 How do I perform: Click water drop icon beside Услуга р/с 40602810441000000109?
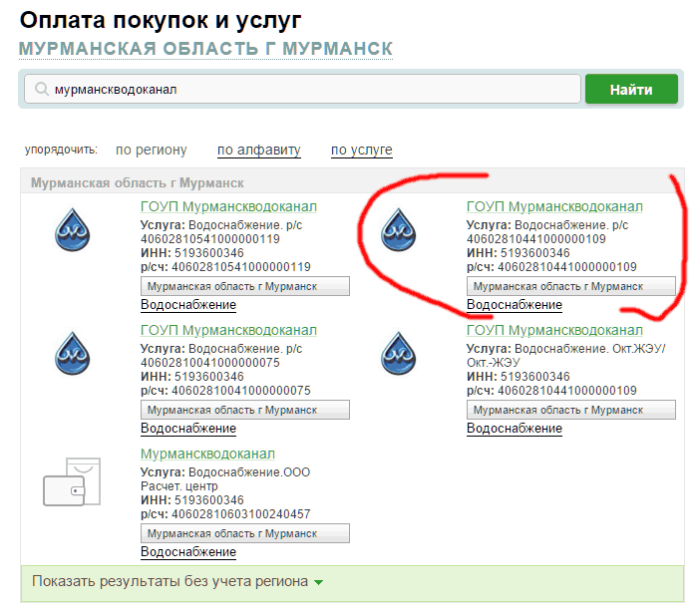399,229
